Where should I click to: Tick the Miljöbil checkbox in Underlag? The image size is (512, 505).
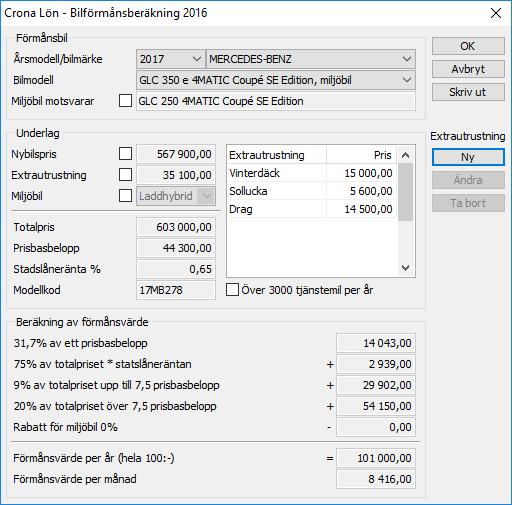[x=125, y=196]
